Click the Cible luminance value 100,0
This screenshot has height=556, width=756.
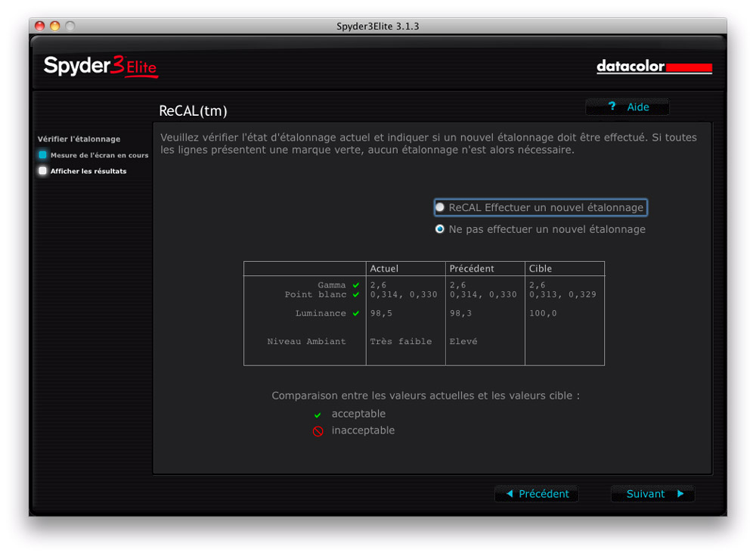[543, 313]
